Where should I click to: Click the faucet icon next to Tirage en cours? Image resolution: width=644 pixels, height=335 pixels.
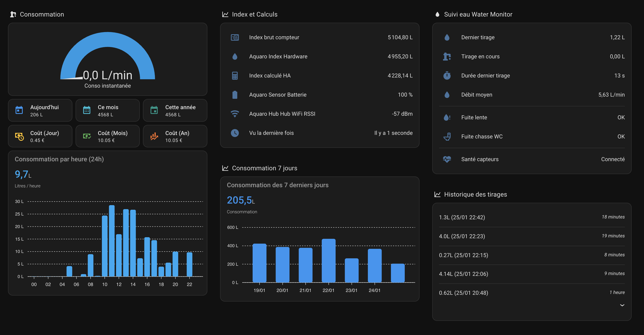pos(447,56)
